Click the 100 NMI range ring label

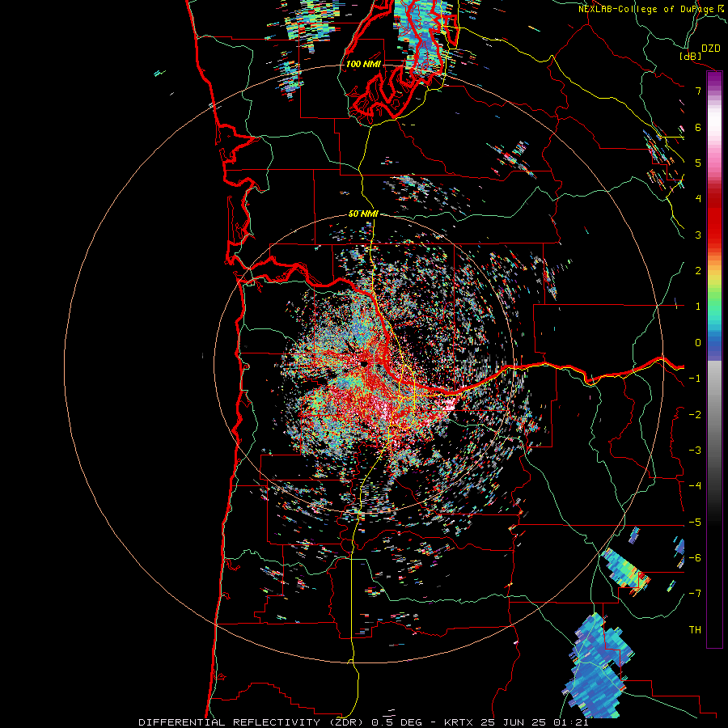(363, 64)
